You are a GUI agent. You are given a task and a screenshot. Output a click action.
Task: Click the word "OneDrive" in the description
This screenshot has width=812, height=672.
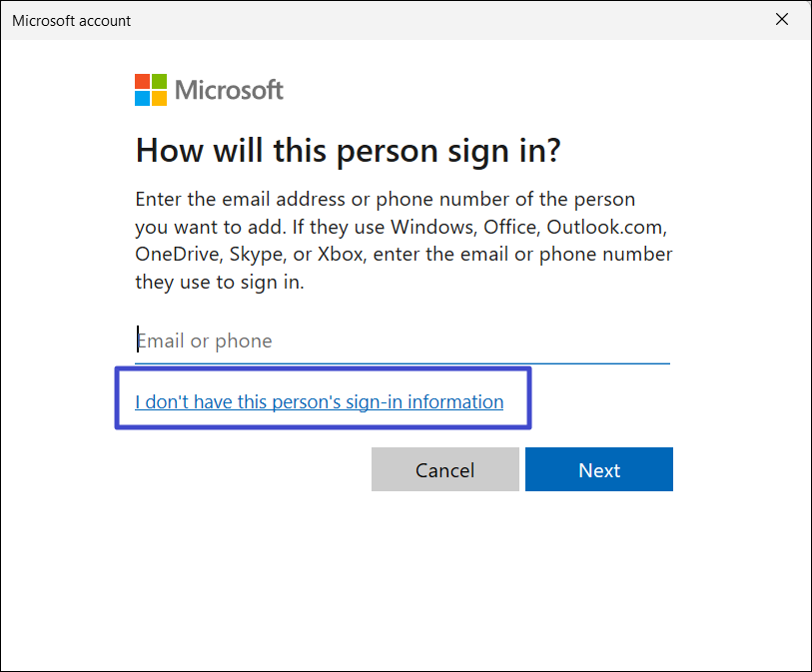pos(178,254)
